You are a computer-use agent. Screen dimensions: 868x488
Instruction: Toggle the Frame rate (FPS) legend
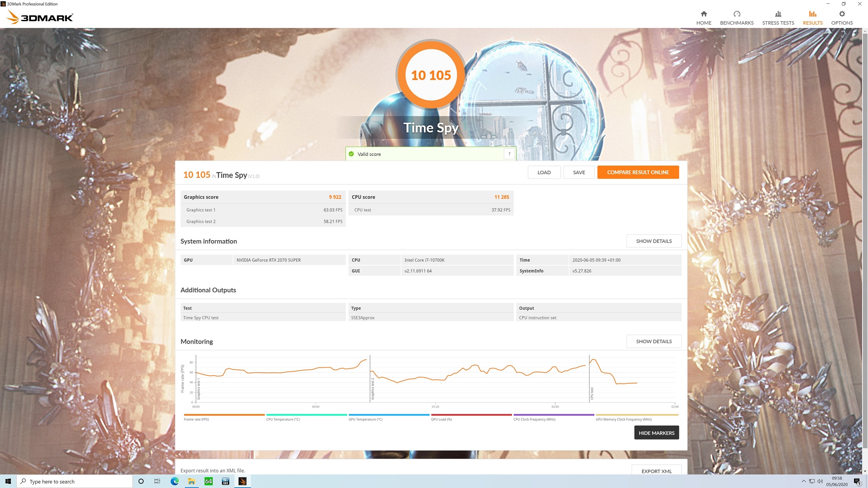point(197,419)
